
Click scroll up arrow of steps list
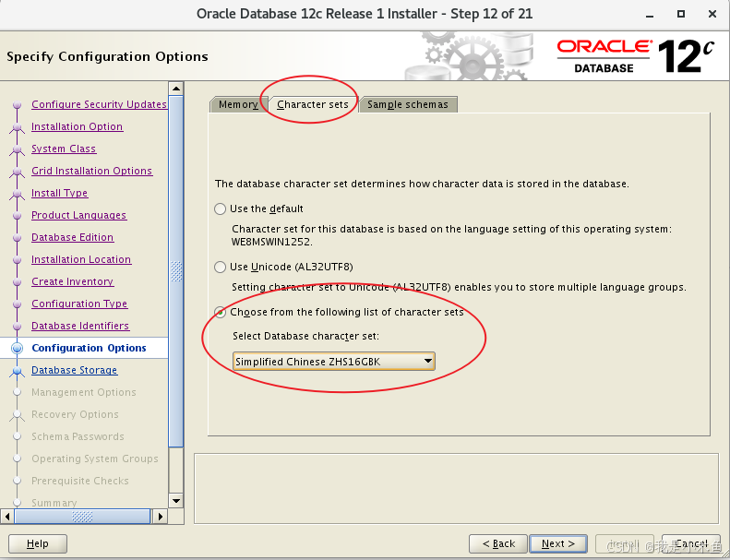pyautogui.click(x=176, y=89)
